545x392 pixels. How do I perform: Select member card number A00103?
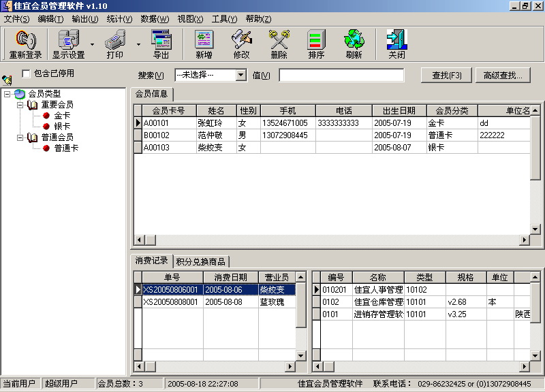tap(169, 148)
